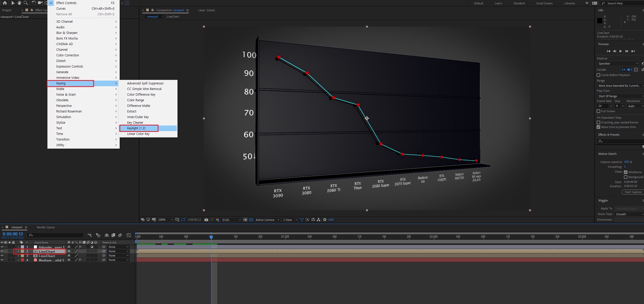Screen dimensions: 644x304
Task: Enable Cache Before Playback checkbox
Action: click(x=598, y=75)
